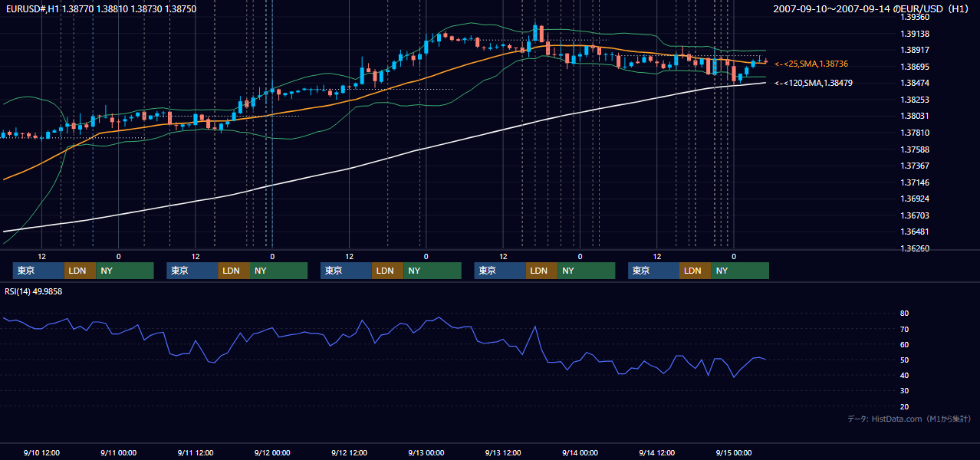Screen dimensions: 980x460
Task: Click the LDN session block for 9/11
Action: coord(234,271)
